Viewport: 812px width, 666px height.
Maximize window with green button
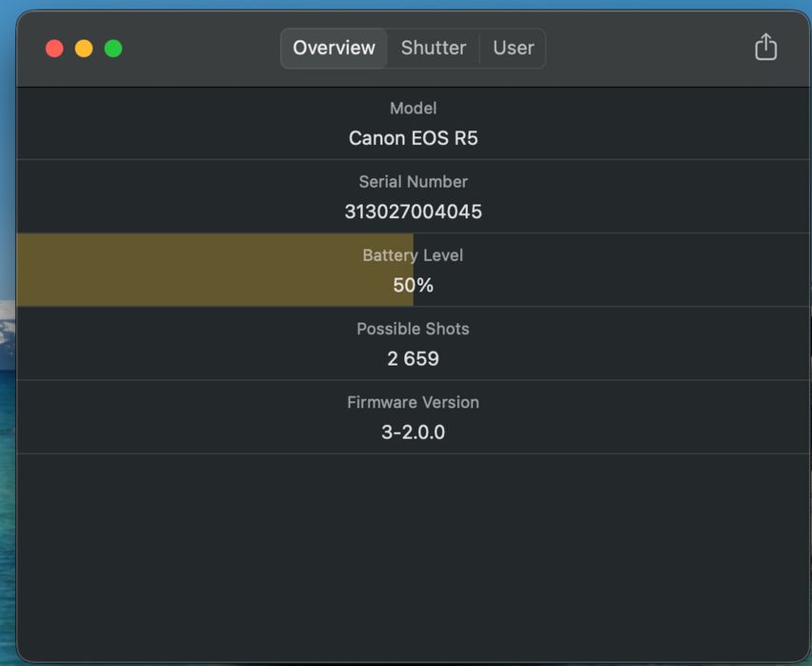click(x=113, y=49)
